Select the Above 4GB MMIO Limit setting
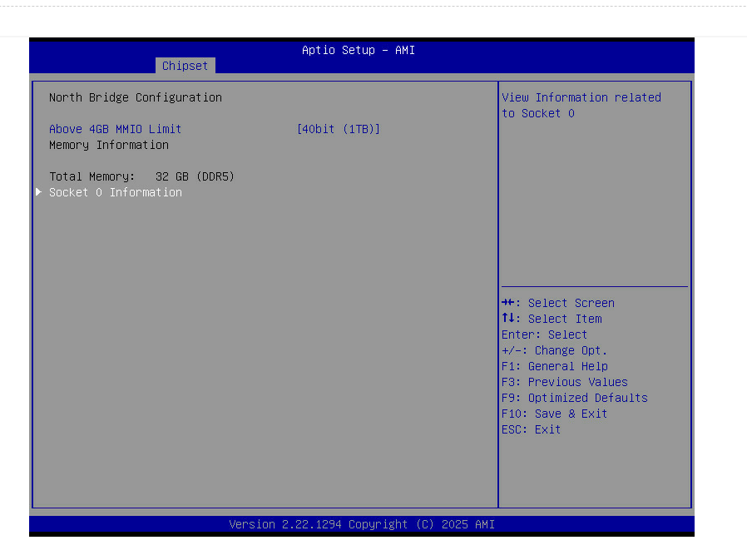The image size is (747, 560). click(x=115, y=129)
